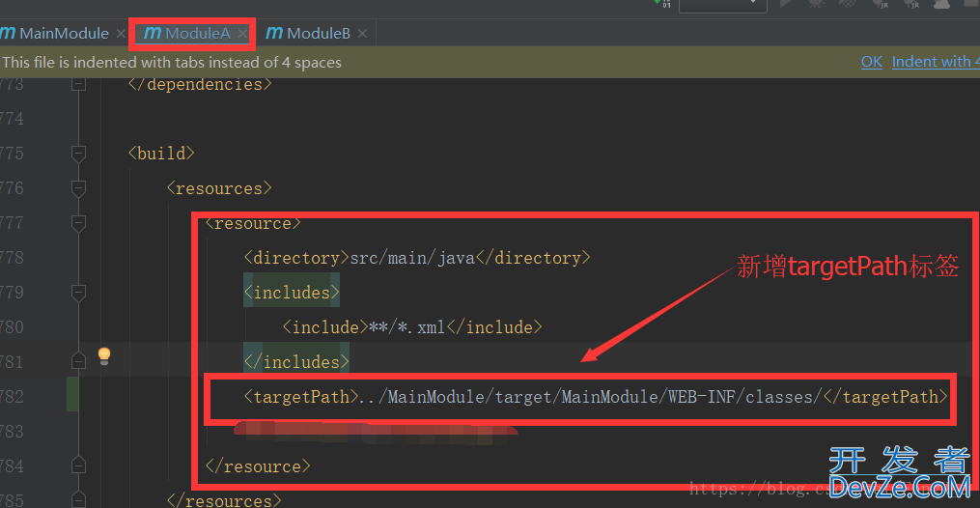Collapse the build tag fold marker
980x508 pixels.
pos(79,154)
